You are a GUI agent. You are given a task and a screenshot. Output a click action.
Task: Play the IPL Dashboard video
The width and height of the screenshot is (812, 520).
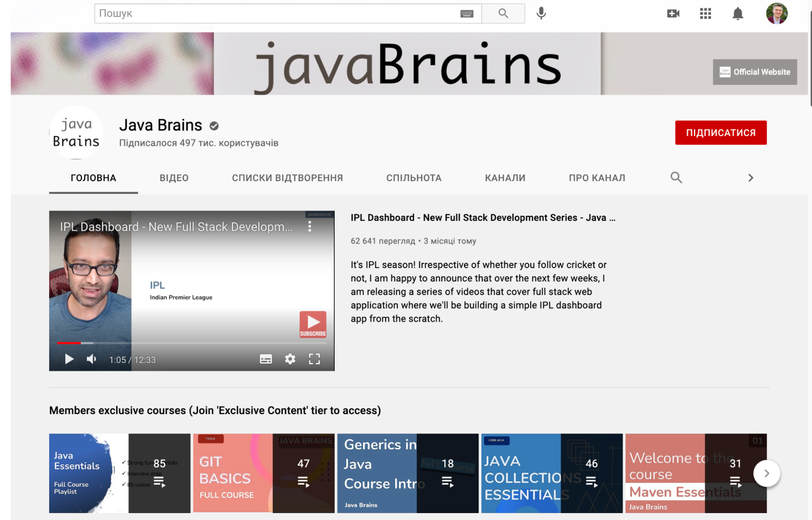(x=69, y=359)
